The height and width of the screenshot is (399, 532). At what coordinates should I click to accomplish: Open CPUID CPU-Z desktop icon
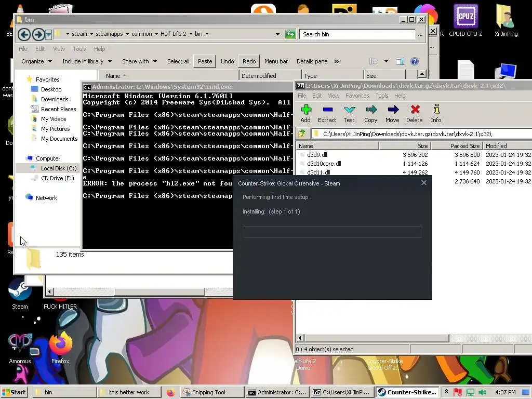click(x=465, y=20)
